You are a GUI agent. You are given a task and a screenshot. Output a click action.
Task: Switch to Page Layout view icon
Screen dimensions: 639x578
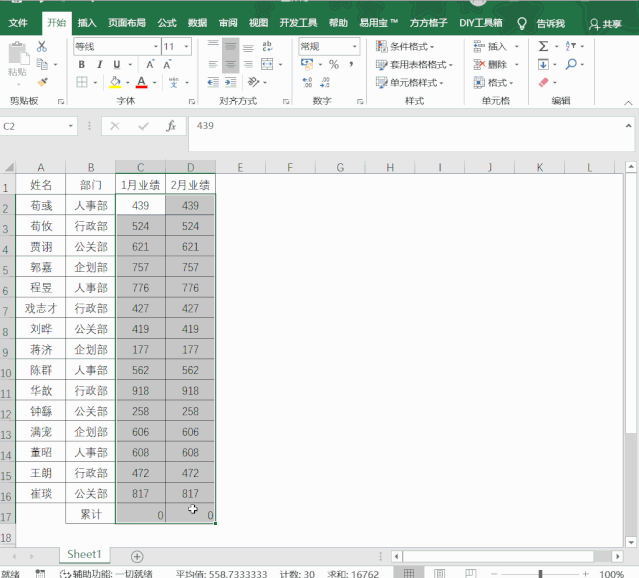[440, 573]
